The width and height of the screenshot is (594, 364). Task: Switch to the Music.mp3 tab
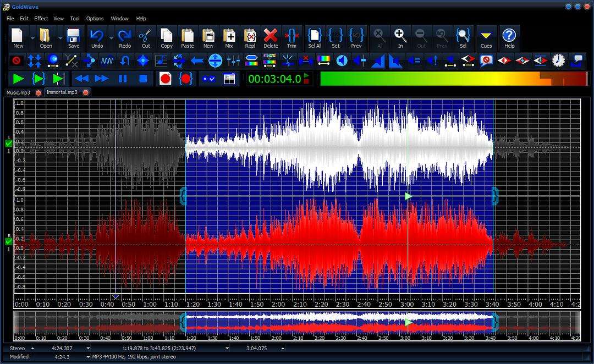(x=18, y=92)
